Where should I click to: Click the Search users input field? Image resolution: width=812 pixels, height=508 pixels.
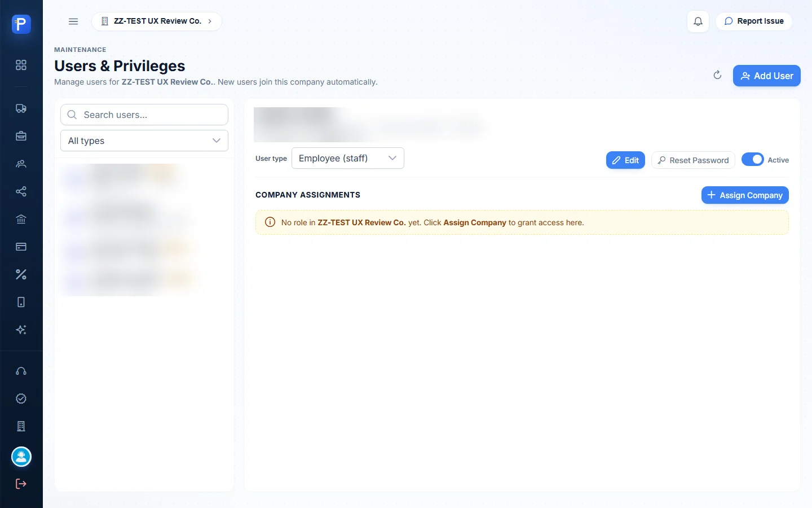click(144, 115)
